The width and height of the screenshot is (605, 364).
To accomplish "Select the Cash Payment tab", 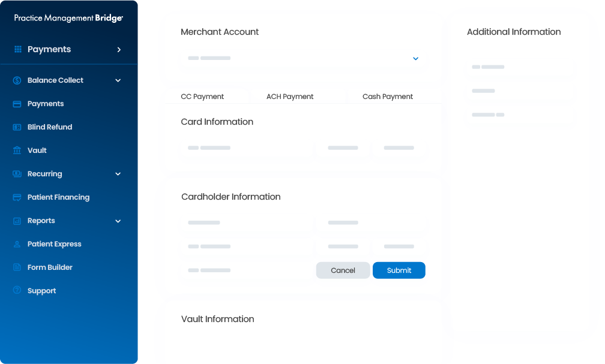I will 387,96.
